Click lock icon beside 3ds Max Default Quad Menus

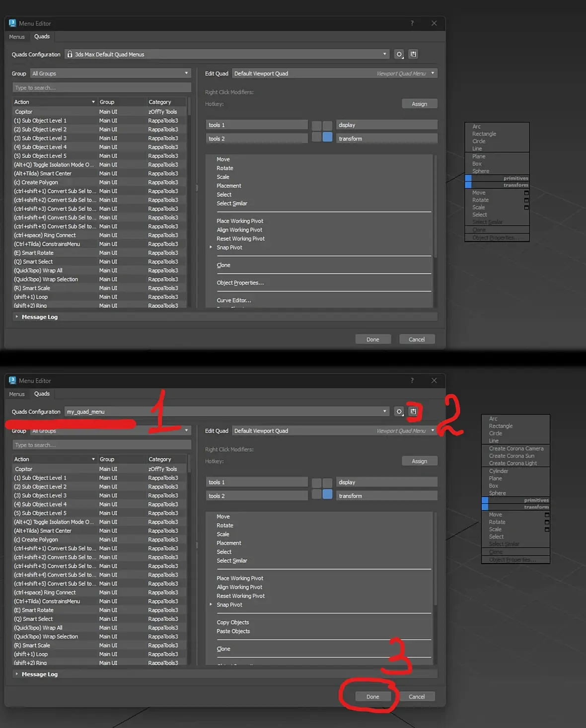click(70, 54)
